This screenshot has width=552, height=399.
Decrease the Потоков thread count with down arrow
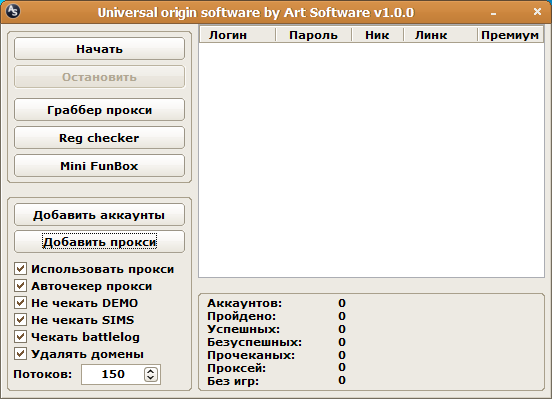click(x=151, y=378)
